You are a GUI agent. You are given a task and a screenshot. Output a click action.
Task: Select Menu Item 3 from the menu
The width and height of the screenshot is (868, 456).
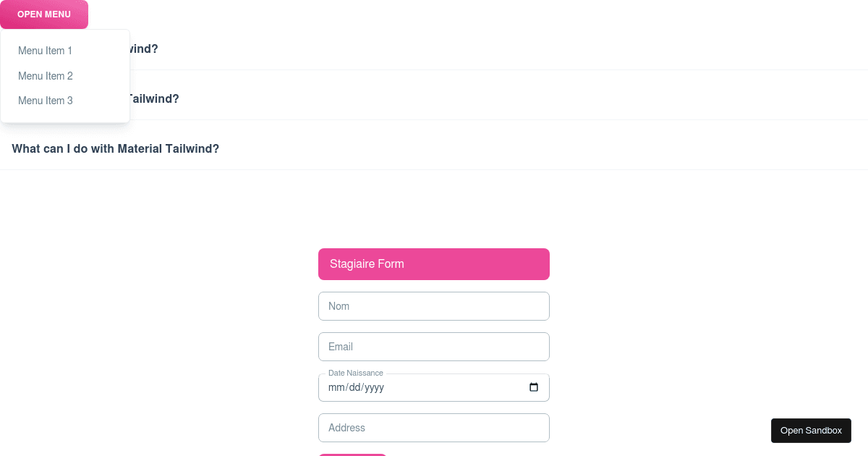[x=46, y=101]
